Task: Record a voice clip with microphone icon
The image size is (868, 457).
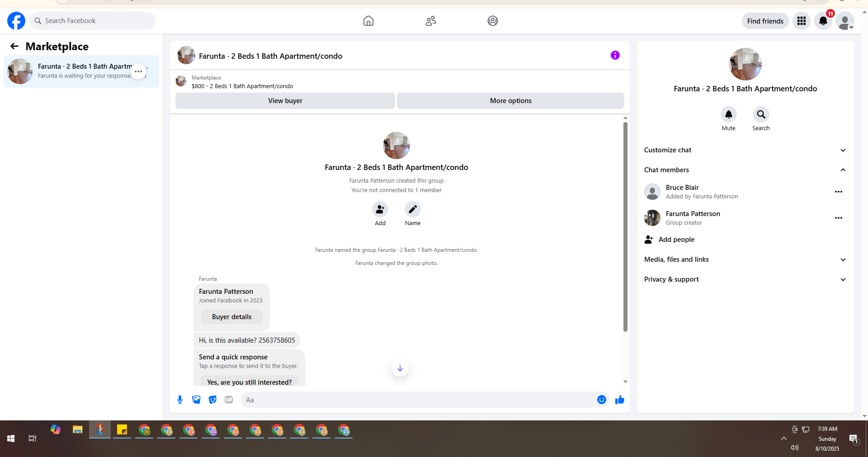Action: [180, 400]
